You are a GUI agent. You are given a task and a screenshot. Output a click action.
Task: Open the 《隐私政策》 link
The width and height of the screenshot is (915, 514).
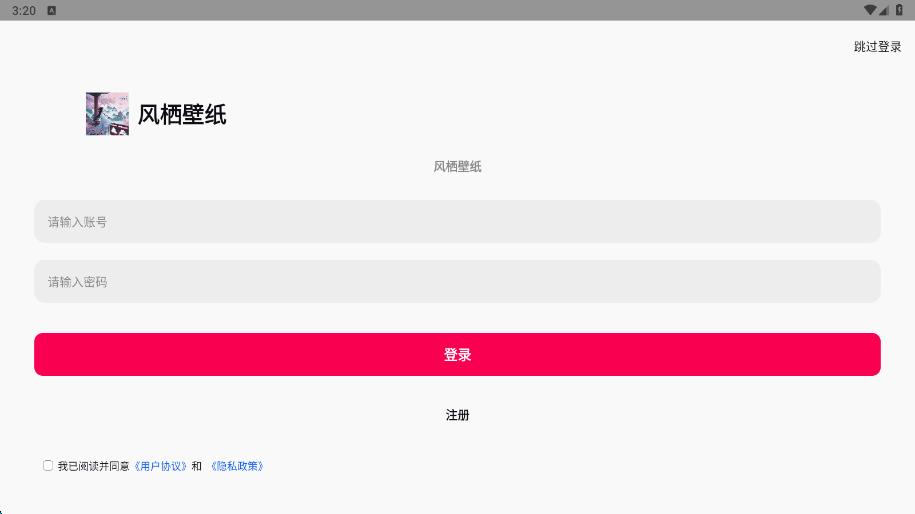(237, 466)
